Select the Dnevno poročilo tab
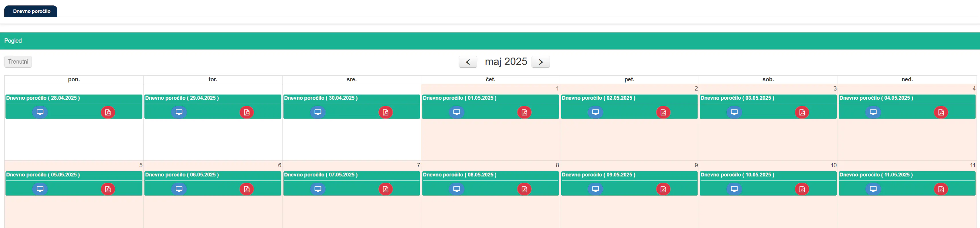The image size is (980, 228). pyautogui.click(x=31, y=11)
